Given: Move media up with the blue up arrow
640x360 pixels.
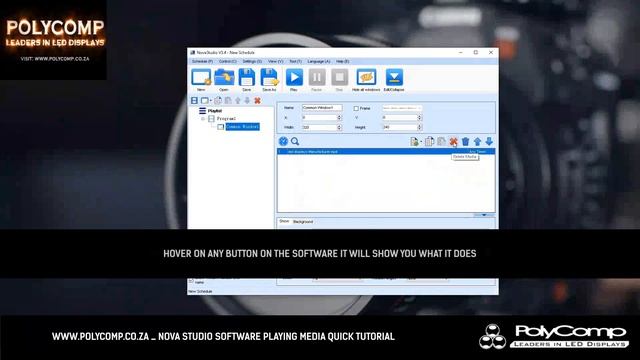Looking at the screenshot, I should (x=477, y=142).
